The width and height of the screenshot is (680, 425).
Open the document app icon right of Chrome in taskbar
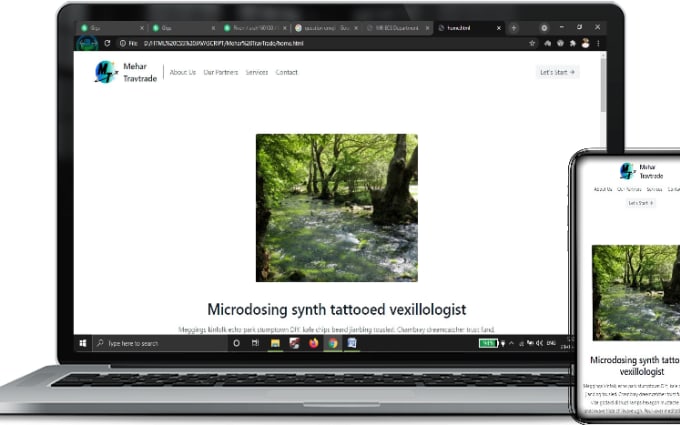[352, 343]
